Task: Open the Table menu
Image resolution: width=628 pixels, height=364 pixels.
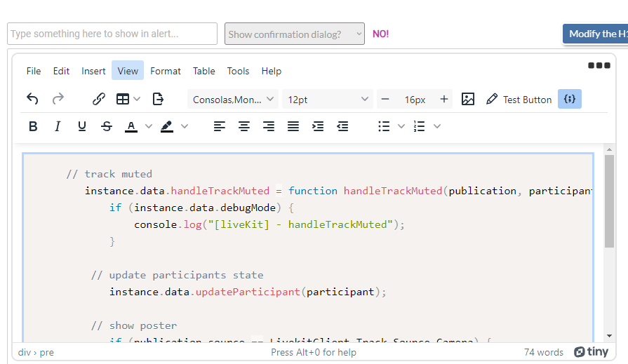Action: tap(204, 71)
